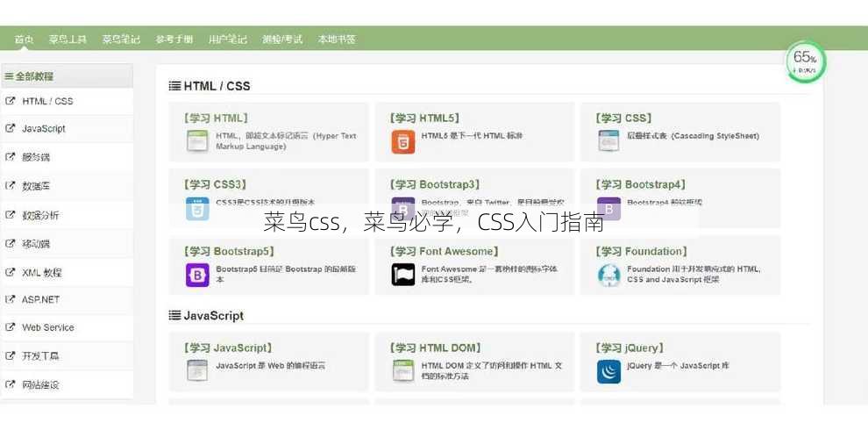Click the external link icon beside 数据库
The width and height of the screenshot is (868, 430).
click(10, 186)
